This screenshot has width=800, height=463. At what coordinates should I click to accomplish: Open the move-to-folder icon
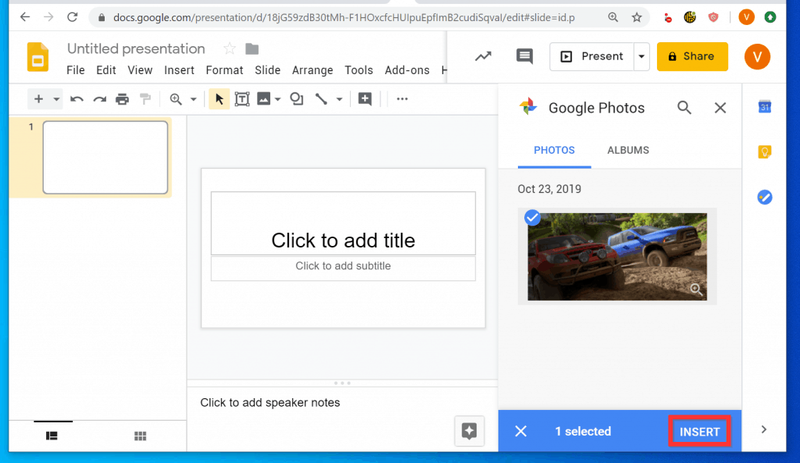(x=252, y=49)
